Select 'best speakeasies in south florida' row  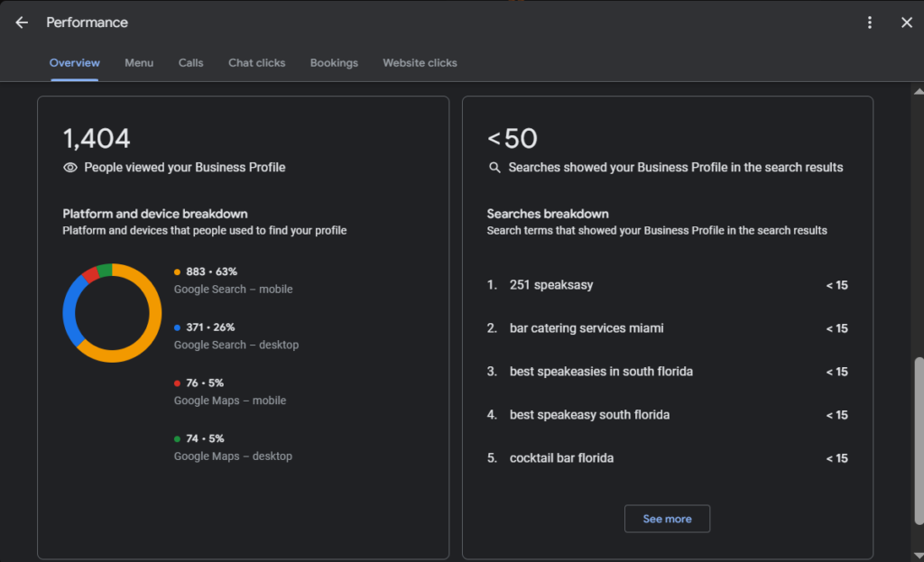[667, 372]
